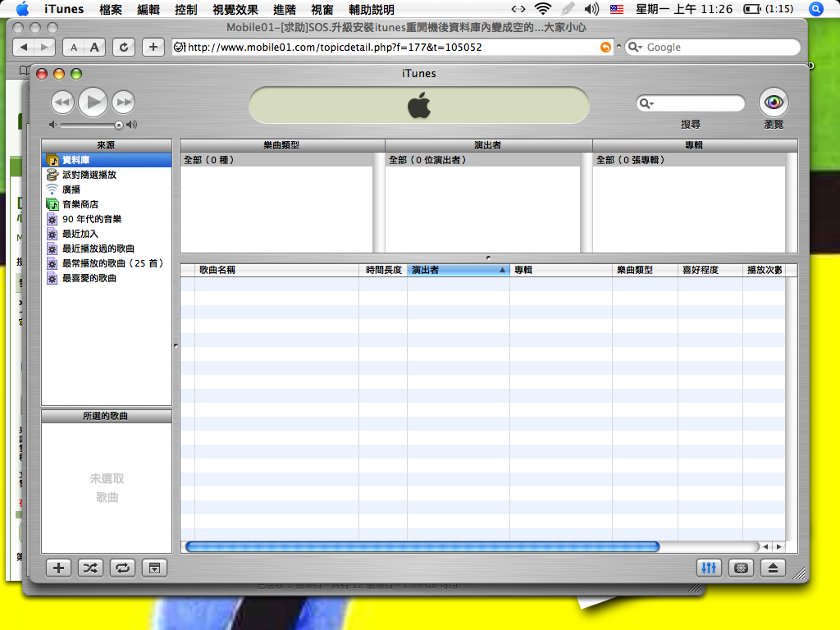Click the loud speaker icon beside volume slider
This screenshot has height=630, width=840.
132,125
